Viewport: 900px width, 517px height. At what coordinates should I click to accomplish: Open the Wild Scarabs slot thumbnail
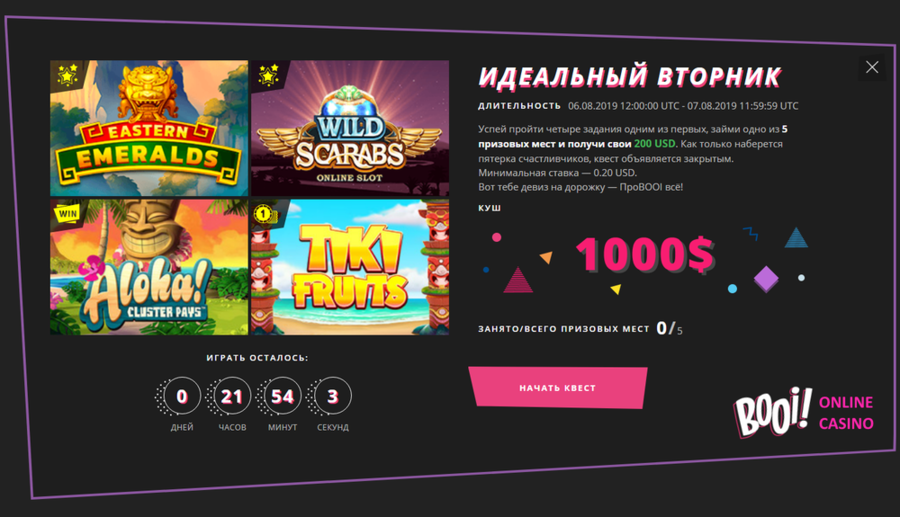tap(350, 128)
